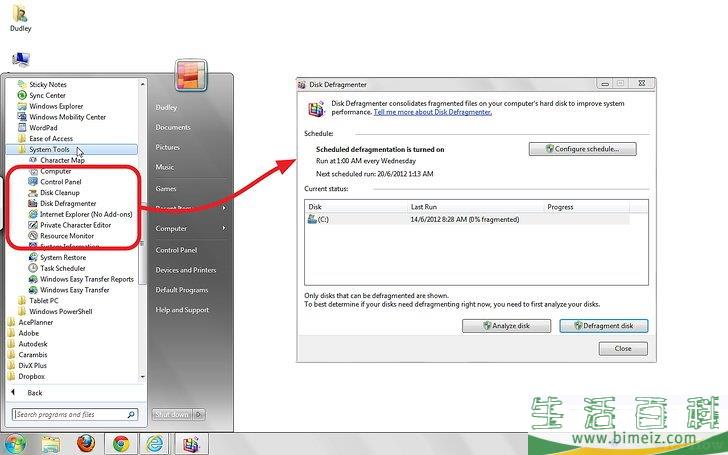This screenshot has height=455, width=728.
Task: Open Default Programs
Action: 182,290
